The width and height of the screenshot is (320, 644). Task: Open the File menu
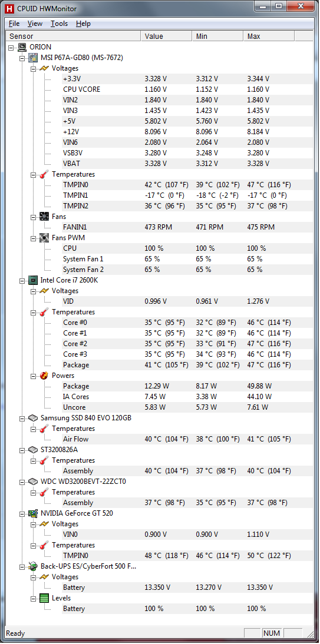pos(14,24)
